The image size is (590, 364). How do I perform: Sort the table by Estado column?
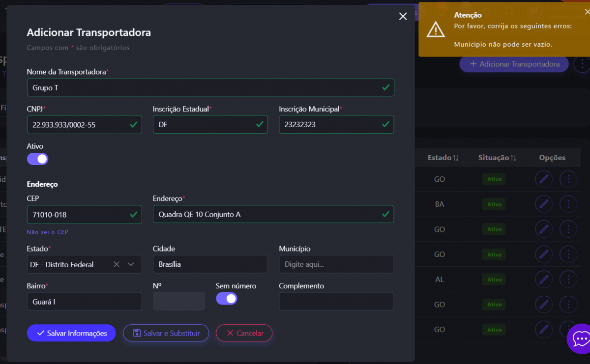443,158
